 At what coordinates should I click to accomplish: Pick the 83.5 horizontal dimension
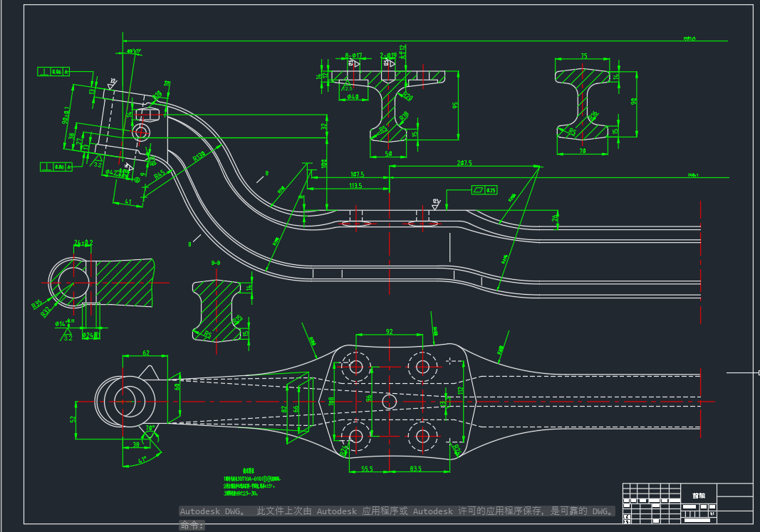tap(415, 469)
